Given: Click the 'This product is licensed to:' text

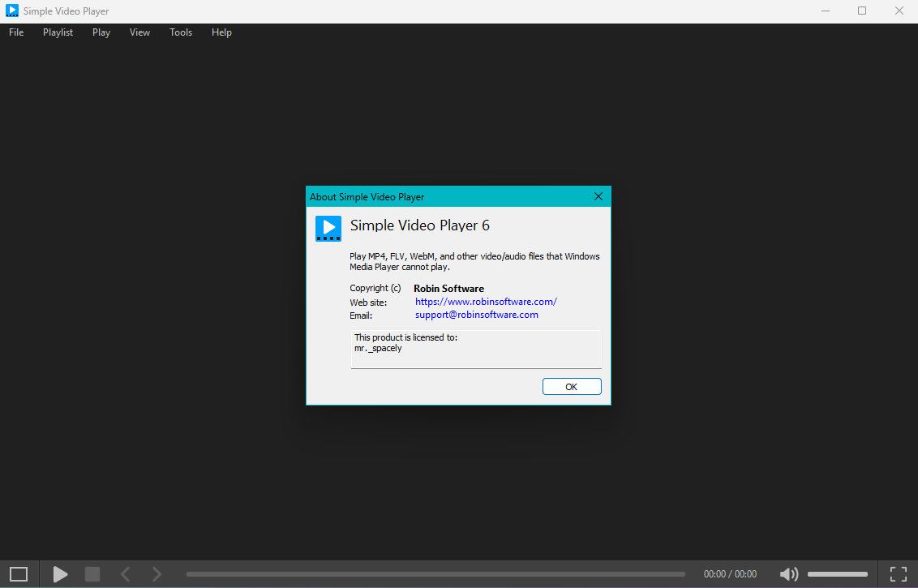Looking at the screenshot, I should point(405,337).
